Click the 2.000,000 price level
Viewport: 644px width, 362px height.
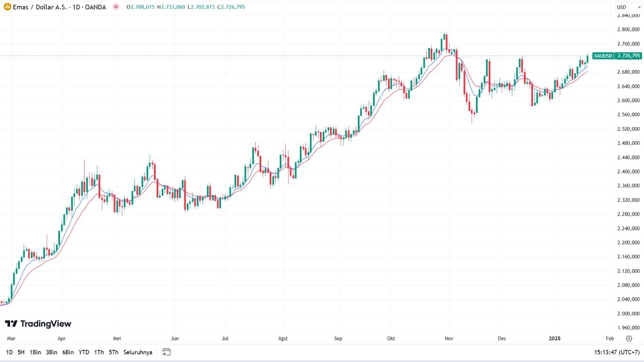pyautogui.click(x=628, y=314)
